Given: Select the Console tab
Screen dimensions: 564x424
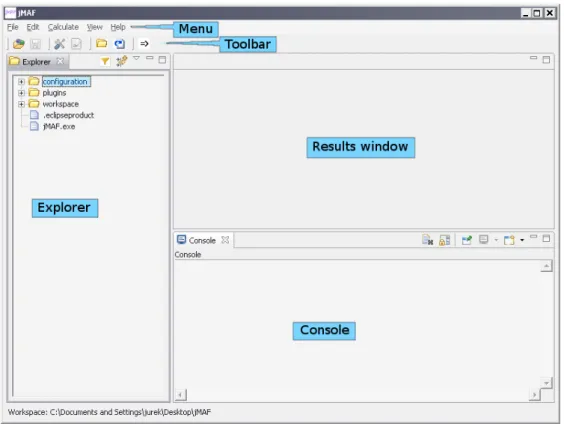Looking at the screenshot, I should click(202, 240).
